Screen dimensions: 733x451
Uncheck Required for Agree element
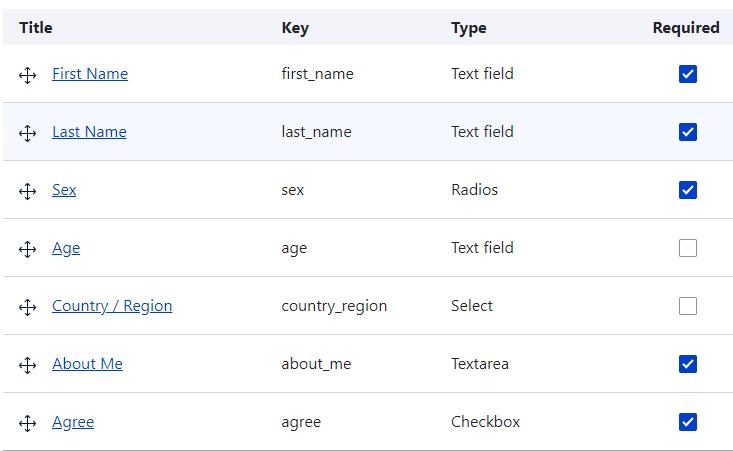pyautogui.click(x=688, y=422)
